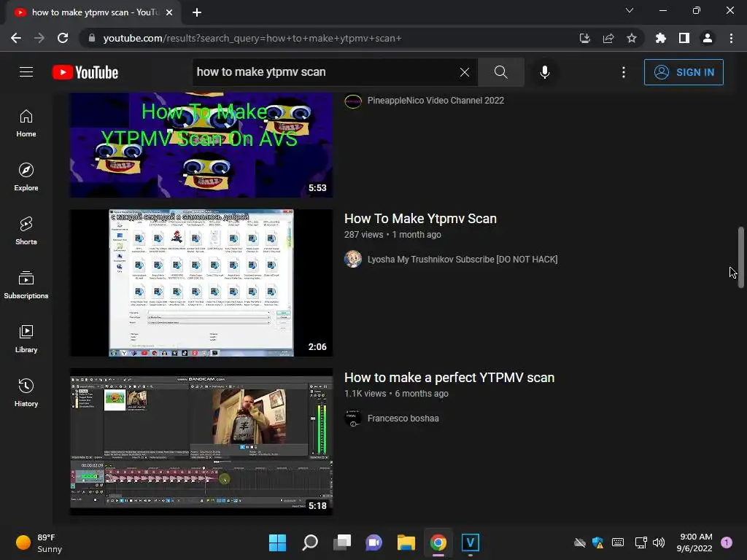Image resolution: width=747 pixels, height=560 pixels.
Task: Open the weather widget showing 89°F
Action: 39,542
